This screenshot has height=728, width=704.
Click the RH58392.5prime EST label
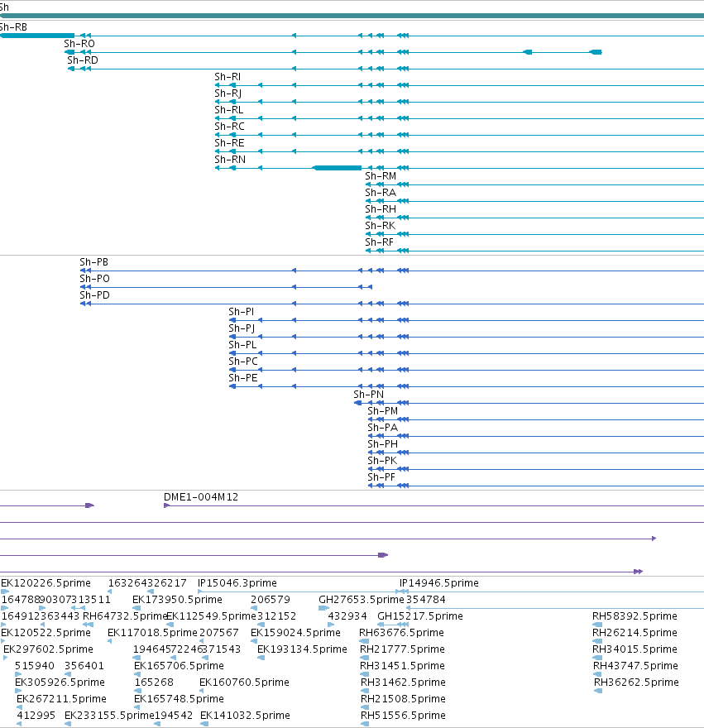pos(635,616)
